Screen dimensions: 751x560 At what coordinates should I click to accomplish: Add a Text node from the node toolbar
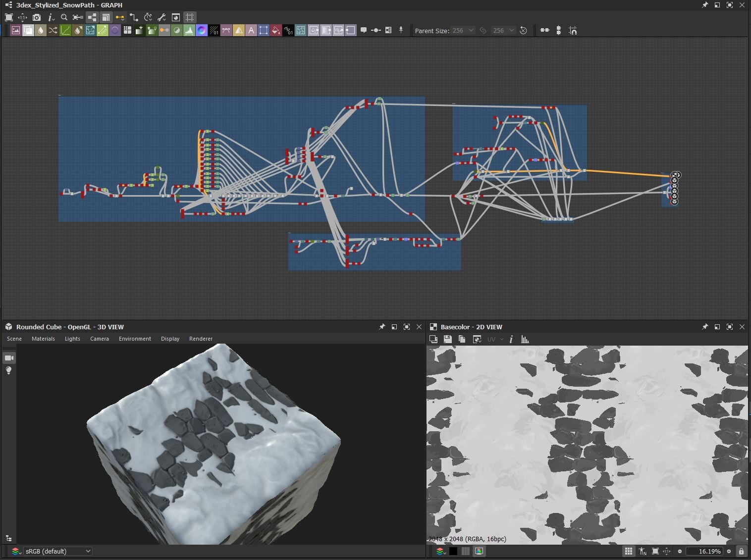[x=251, y=30]
